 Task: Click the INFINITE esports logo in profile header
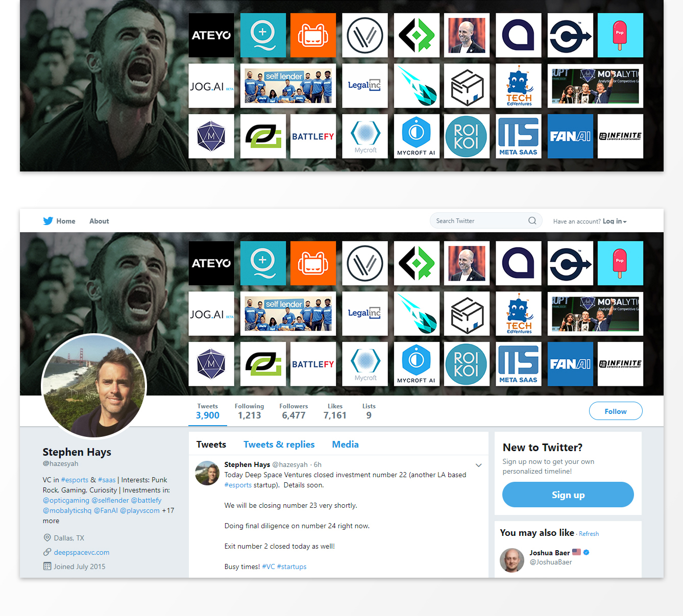point(620,364)
